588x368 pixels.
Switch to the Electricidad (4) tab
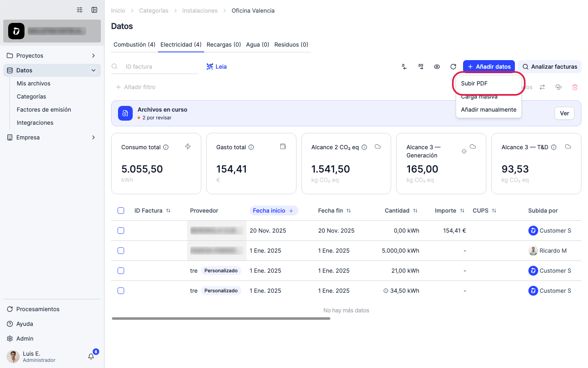click(181, 45)
